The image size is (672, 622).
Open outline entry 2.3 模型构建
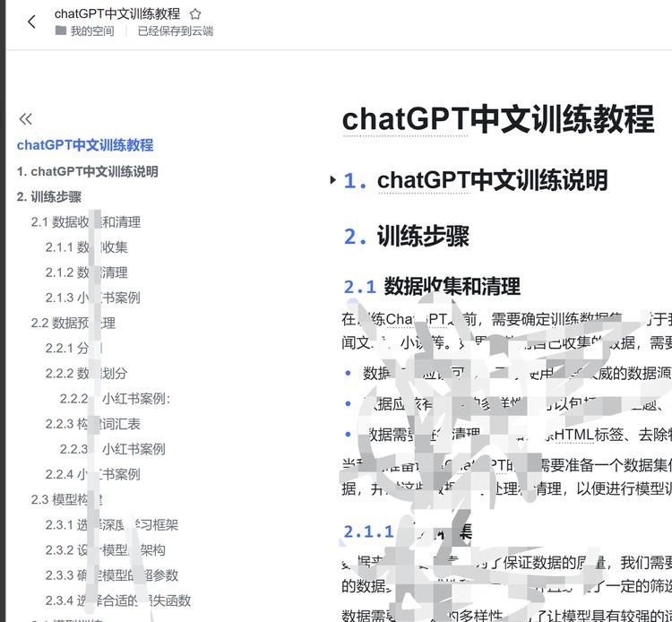click(67, 499)
